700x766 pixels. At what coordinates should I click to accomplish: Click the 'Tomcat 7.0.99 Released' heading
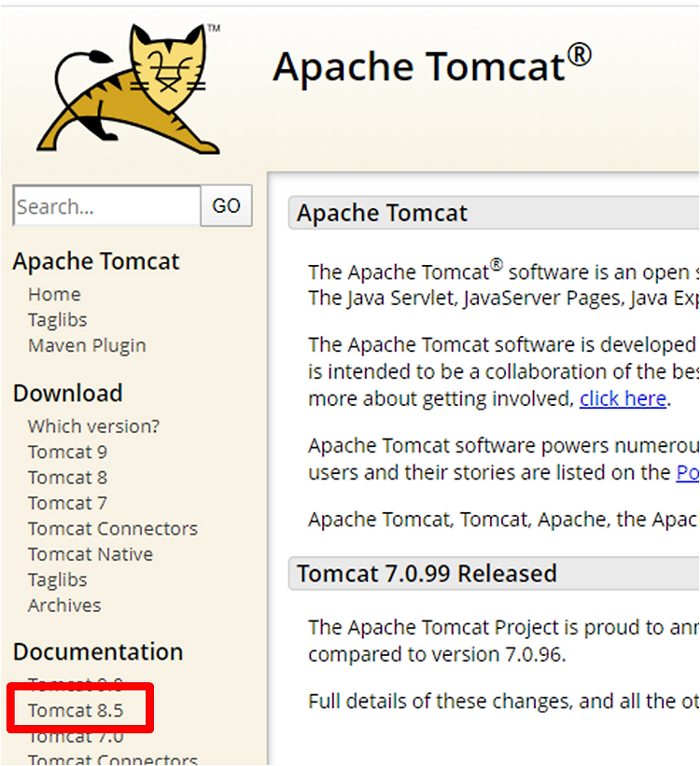click(x=427, y=574)
